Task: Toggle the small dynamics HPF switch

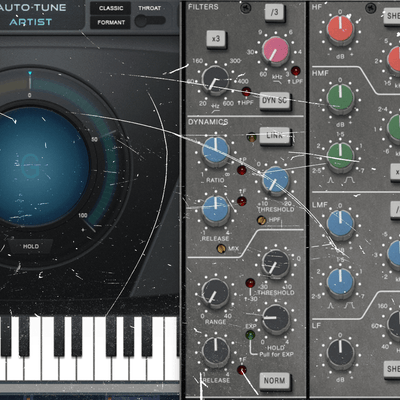Action: click(261, 220)
